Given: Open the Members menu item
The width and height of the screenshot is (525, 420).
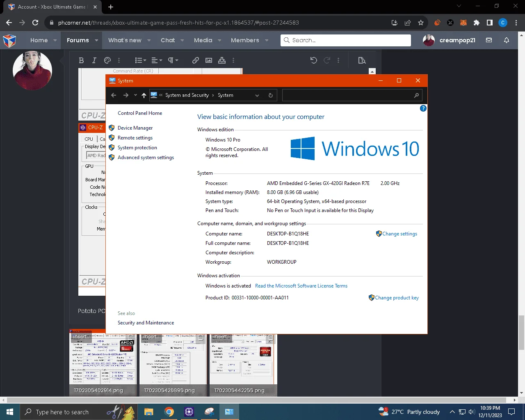Looking at the screenshot, I should (x=245, y=40).
